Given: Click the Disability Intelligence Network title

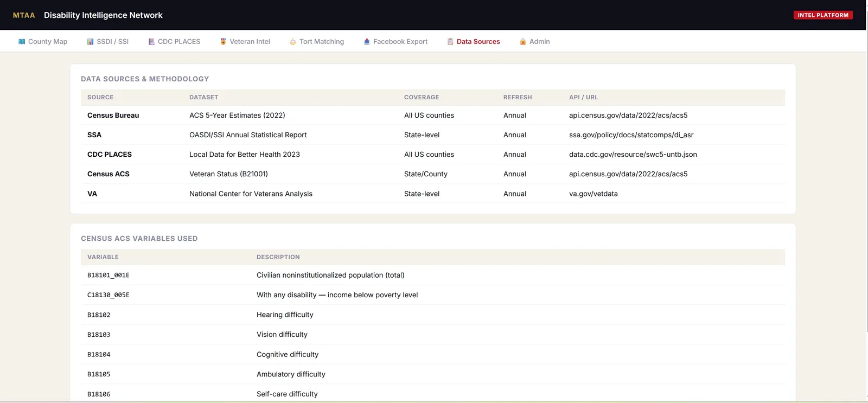Looking at the screenshot, I should click(x=103, y=15).
